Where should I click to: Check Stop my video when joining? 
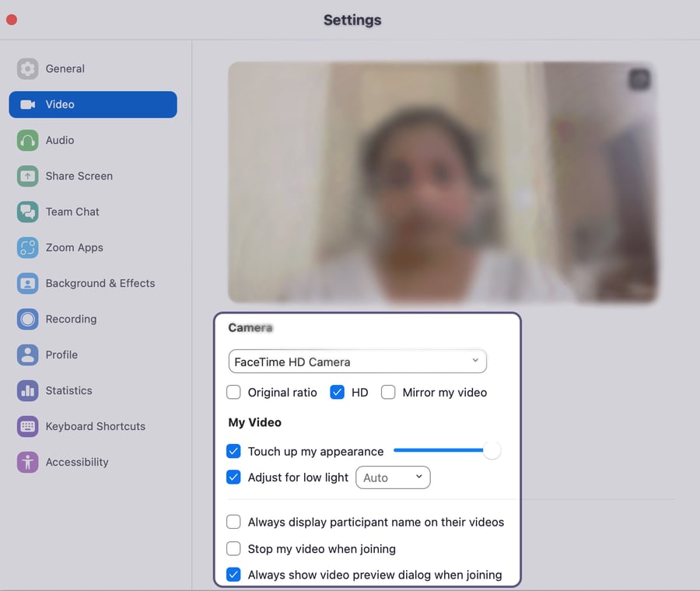tap(233, 548)
